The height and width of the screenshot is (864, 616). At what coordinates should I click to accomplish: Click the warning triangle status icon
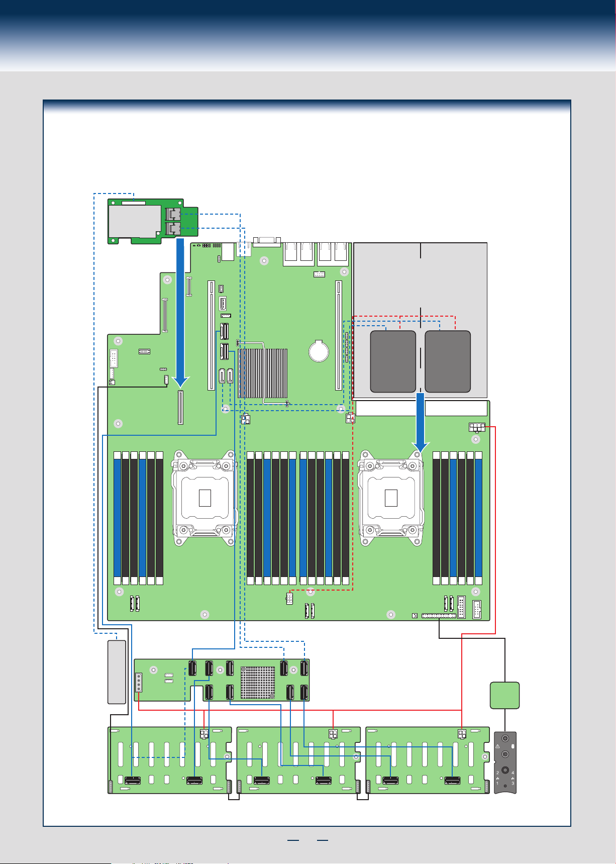click(x=497, y=746)
